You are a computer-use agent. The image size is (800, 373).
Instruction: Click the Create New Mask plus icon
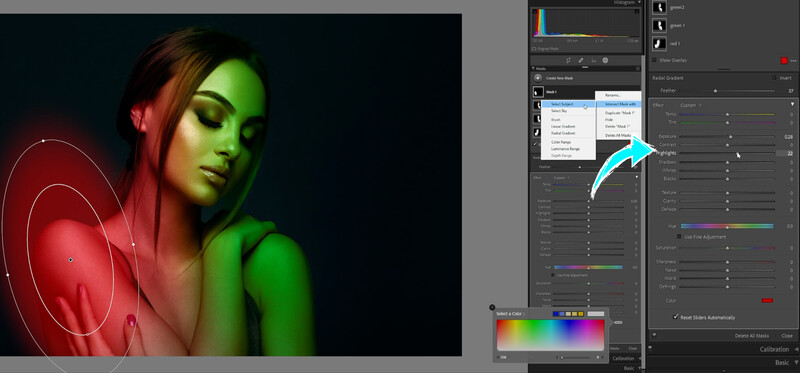(538, 78)
